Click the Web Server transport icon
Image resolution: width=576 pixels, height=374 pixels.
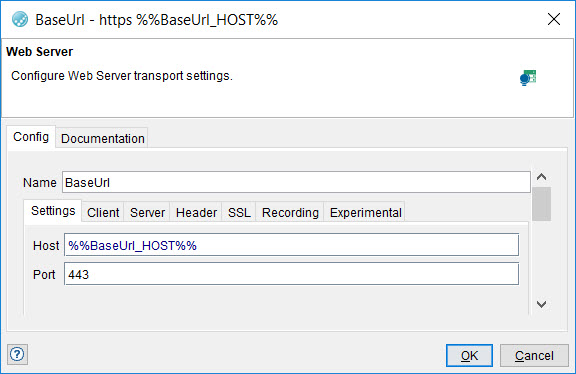tap(528, 78)
